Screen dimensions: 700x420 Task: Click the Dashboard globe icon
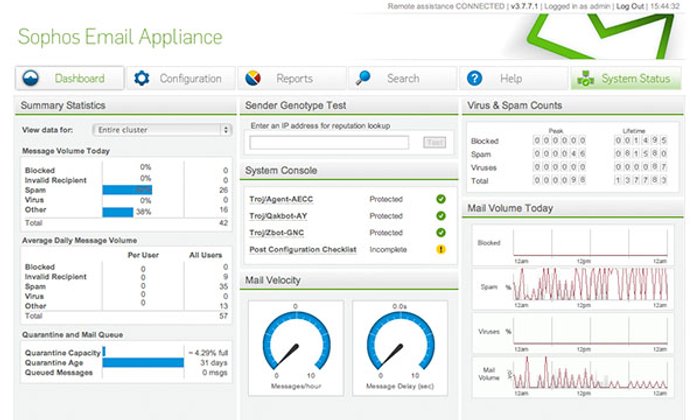(x=31, y=78)
